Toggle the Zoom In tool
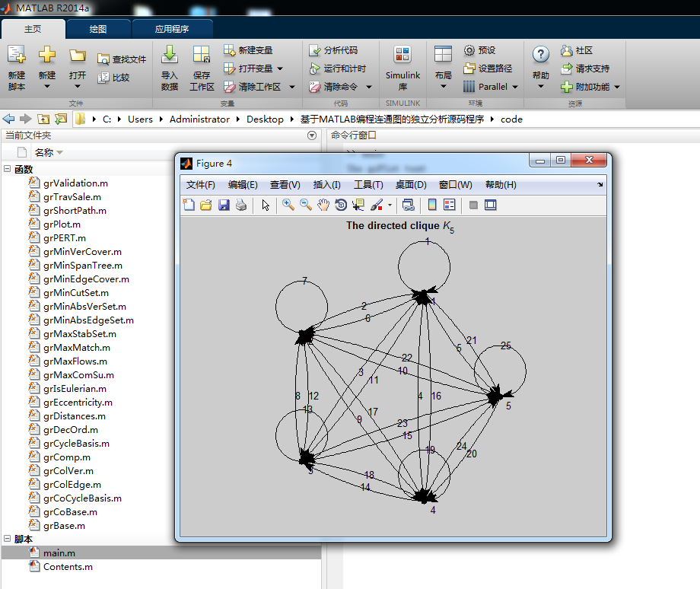Screen dimensions: 700x589 pos(288,205)
